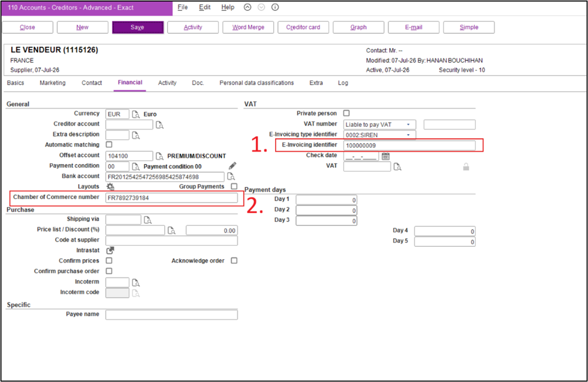Click the Shipping via field
This screenshot has height=382, width=588.
pyautogui.click(x=124, y=220)
